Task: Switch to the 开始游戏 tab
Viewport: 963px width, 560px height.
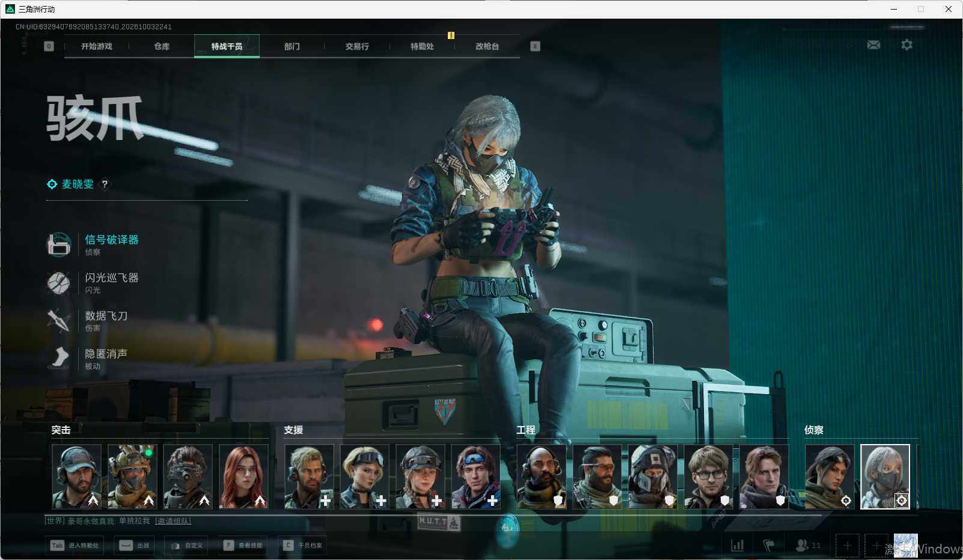Action: (97, 46)
